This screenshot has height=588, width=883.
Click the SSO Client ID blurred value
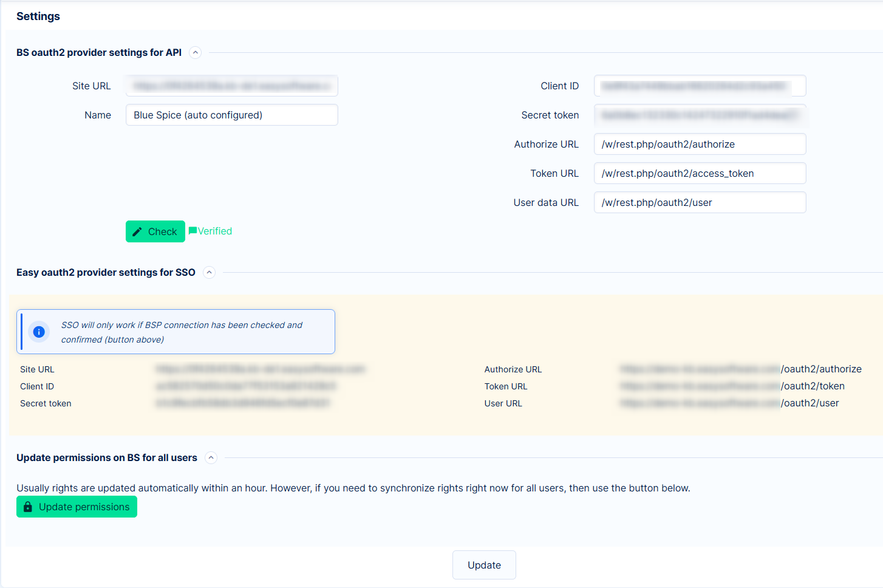(246, 386)
